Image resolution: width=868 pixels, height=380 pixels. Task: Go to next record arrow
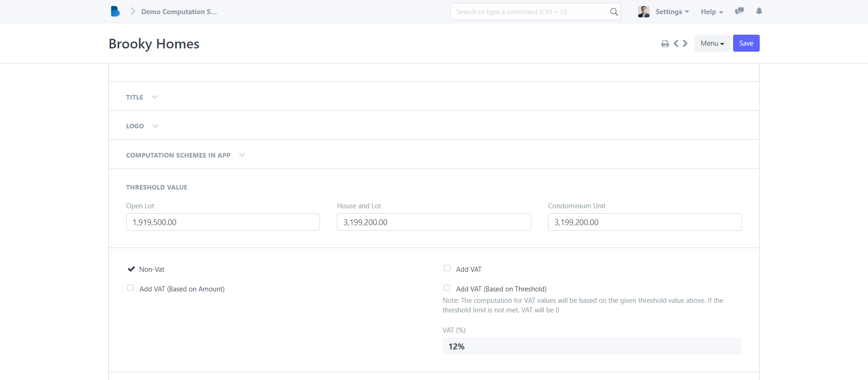click(x=685, y=43)
